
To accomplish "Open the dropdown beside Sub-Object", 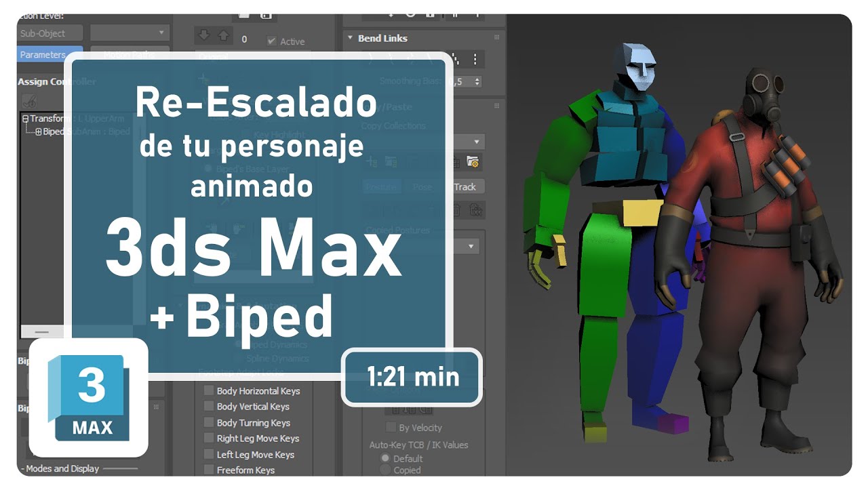I will [x=129, y=33].
